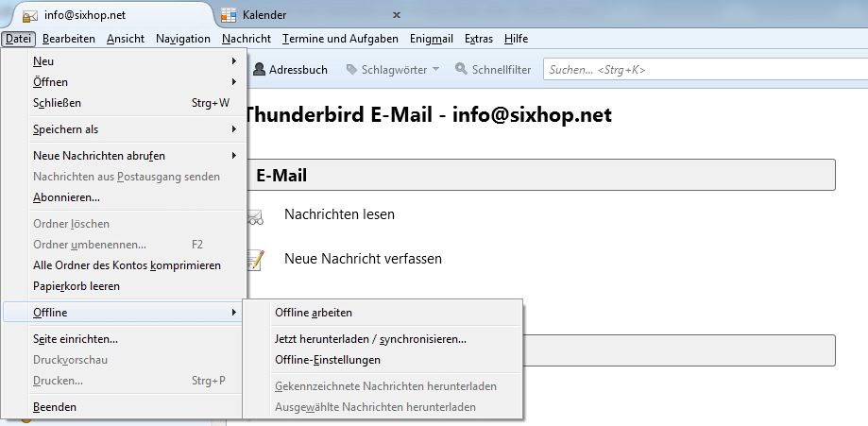Open the Hilfe menu
The image size is (868, 426).
(x=516, y=39)
